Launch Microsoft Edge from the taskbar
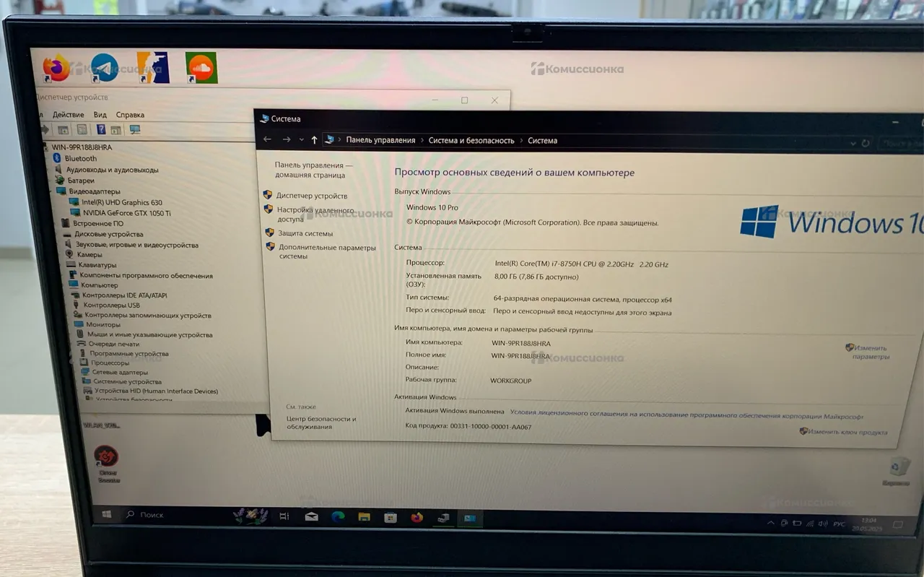 (x=338, y=517)
